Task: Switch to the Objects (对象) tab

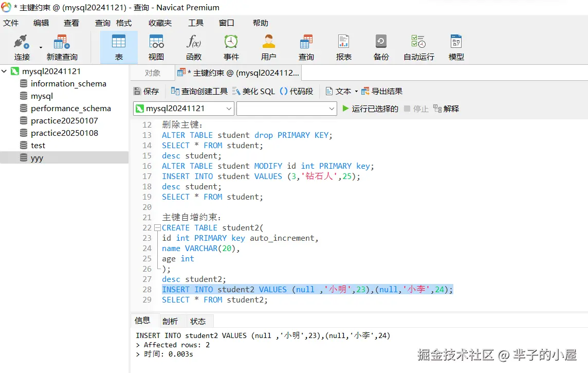Action: pos(152,73)
